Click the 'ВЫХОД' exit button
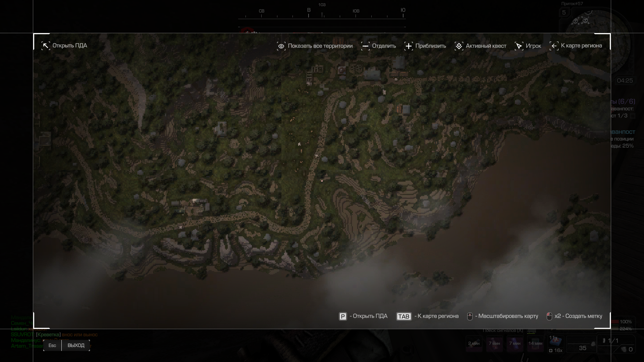The height and width of the screenshot is (362, 644). coord(76,346)
